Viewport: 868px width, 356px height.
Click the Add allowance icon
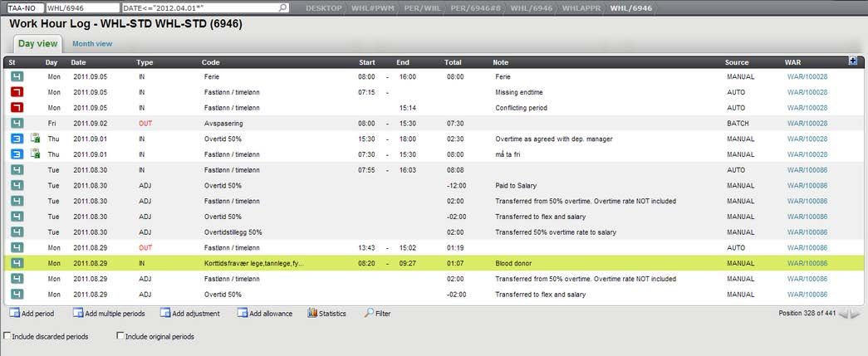(x=243, y=313)
